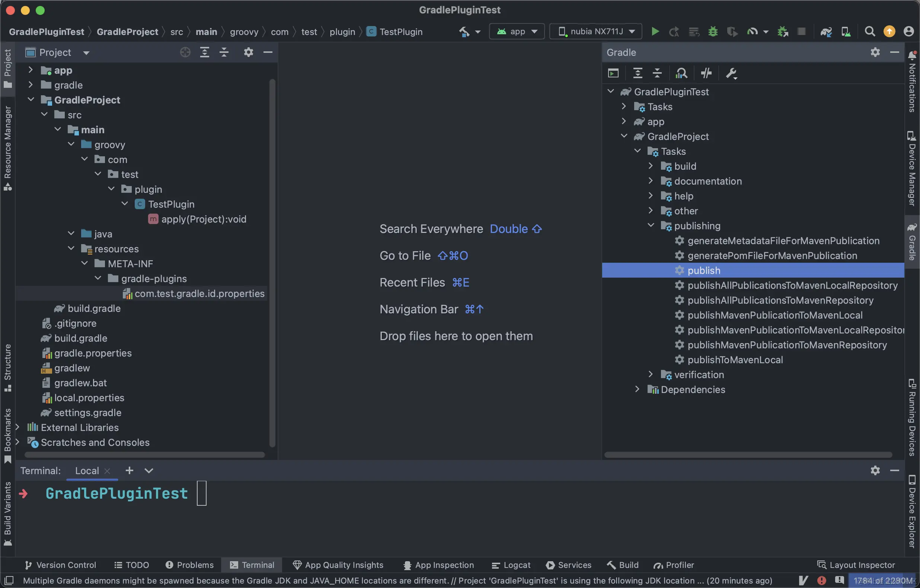Click Select Opened File target icon
This screenshot has width=920, height=588.
185,52
